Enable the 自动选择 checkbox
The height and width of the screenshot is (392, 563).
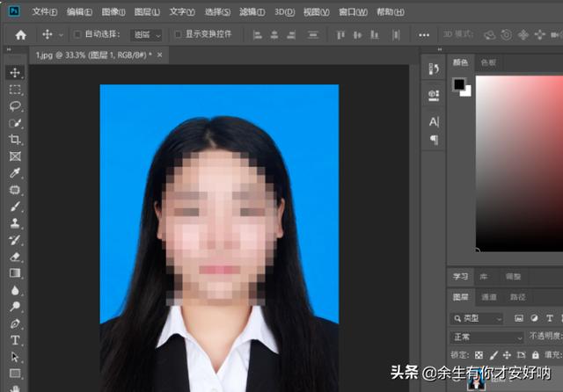point(77,35)
